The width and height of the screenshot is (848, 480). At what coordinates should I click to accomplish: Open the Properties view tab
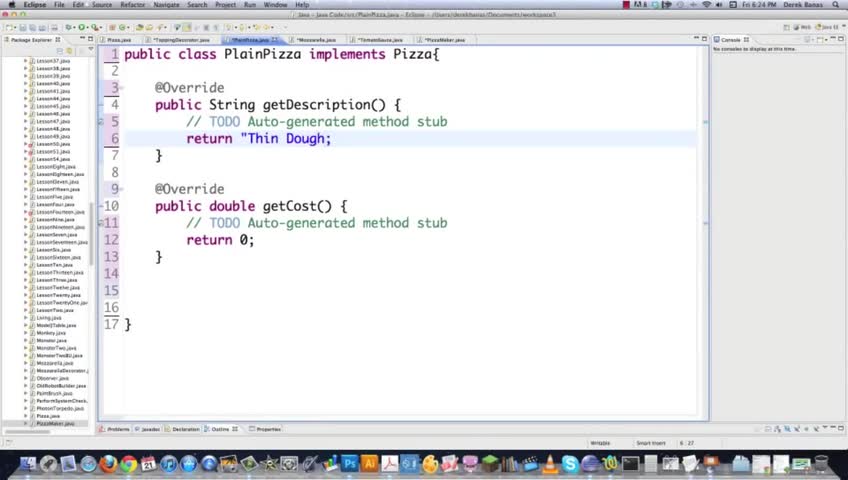click(x=266, y=429)
